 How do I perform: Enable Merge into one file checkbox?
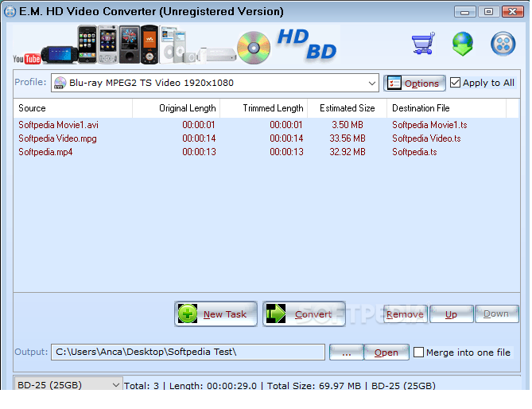tap(418, 353)
